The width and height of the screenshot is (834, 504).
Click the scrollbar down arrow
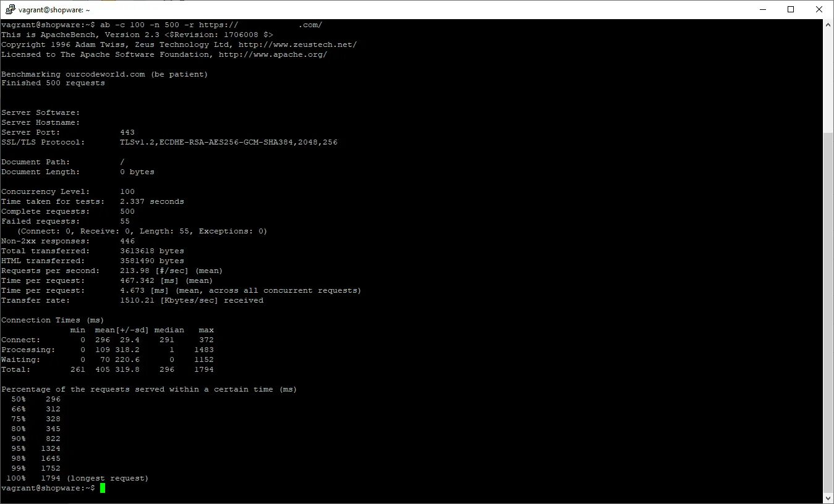(828, 498)
